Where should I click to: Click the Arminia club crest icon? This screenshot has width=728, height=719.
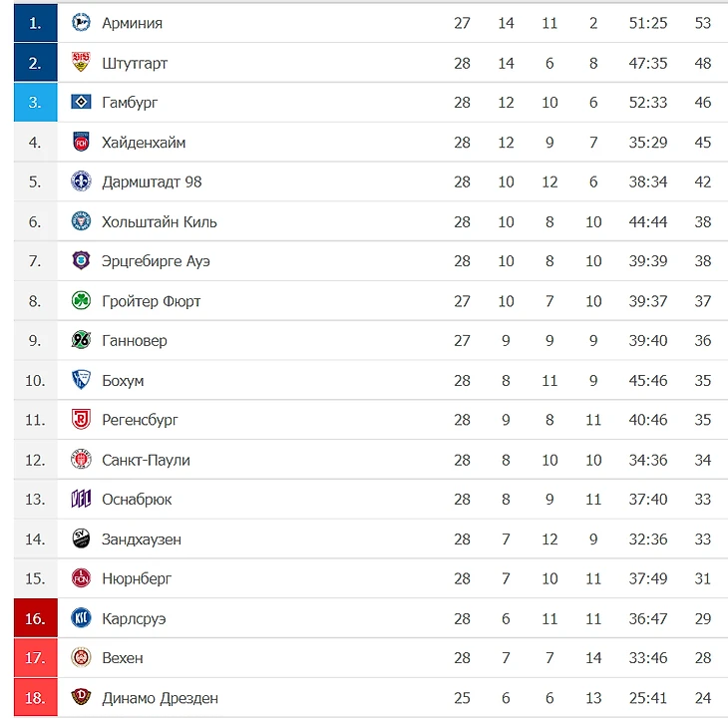81,22
